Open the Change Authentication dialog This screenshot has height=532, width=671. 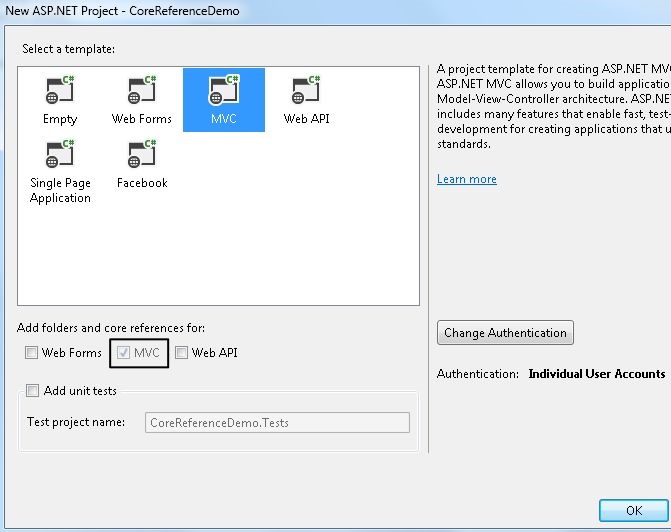point(505,333)
